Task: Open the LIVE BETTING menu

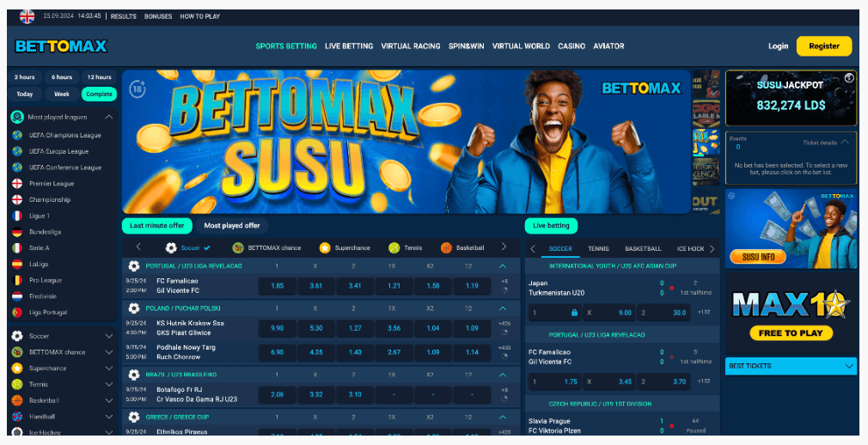Action: pyautogui.click(x=349, y=46)
